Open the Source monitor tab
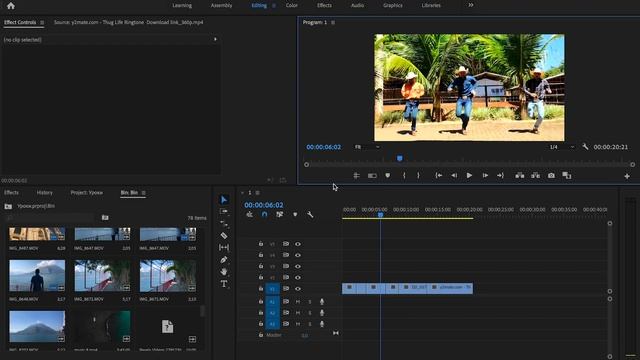This screenshot has width=640, height=360. [128, 22]
